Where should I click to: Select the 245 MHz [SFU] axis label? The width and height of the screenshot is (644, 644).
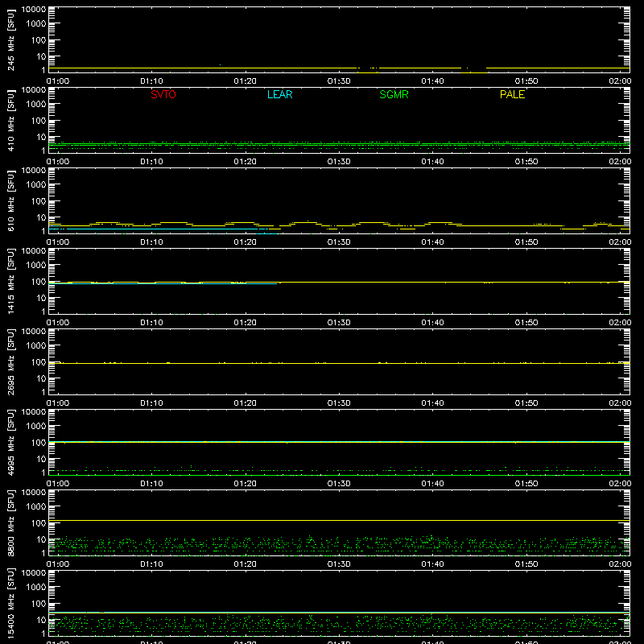[11, 40]
